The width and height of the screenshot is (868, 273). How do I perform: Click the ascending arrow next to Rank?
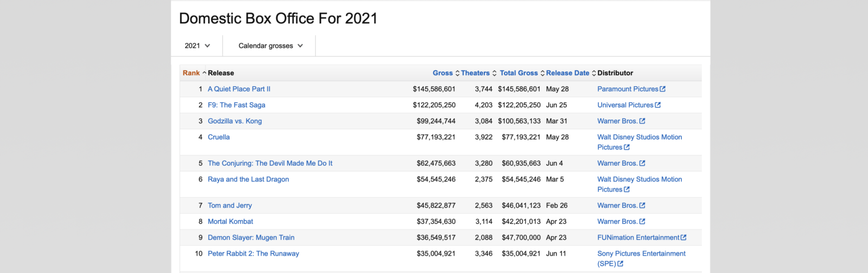204,73
